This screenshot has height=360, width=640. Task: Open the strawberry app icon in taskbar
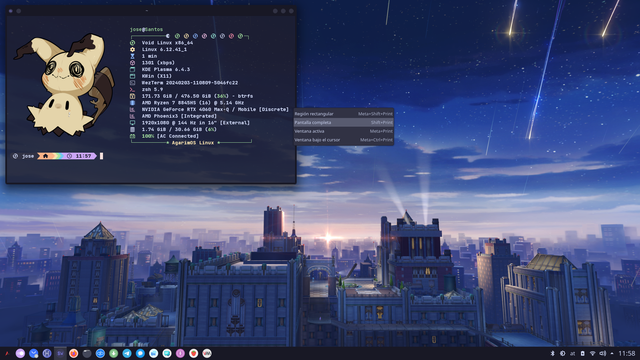pyautogui.click(x=193, y=353)
